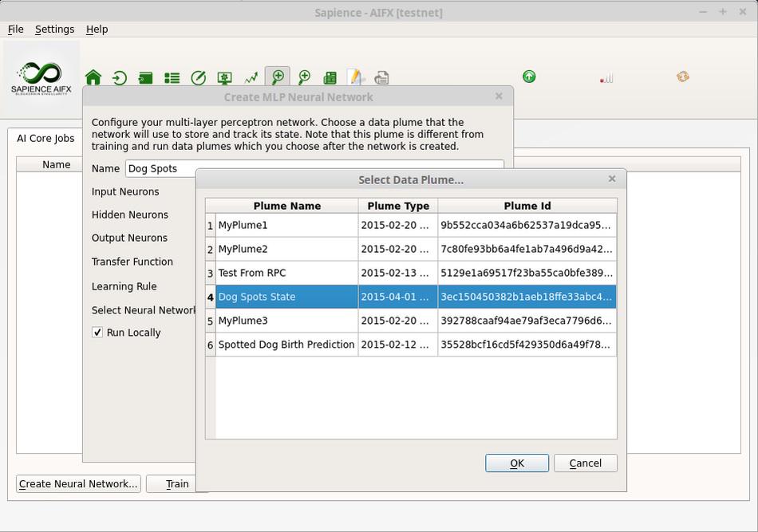Sort by Plume Name column header

[x=286, y=206]
